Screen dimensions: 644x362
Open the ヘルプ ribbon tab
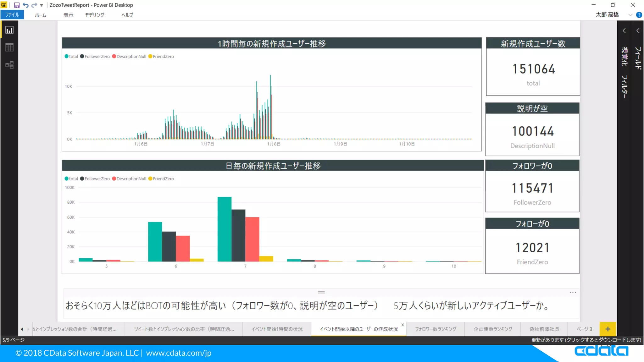pyautogui.click(x=127, y=15)
